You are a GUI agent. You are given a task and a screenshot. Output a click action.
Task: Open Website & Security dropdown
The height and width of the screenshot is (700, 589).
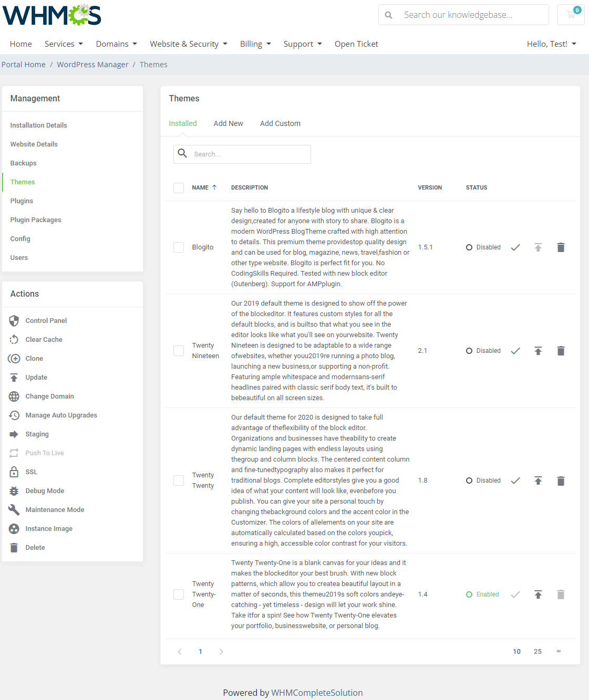(189, 44)
